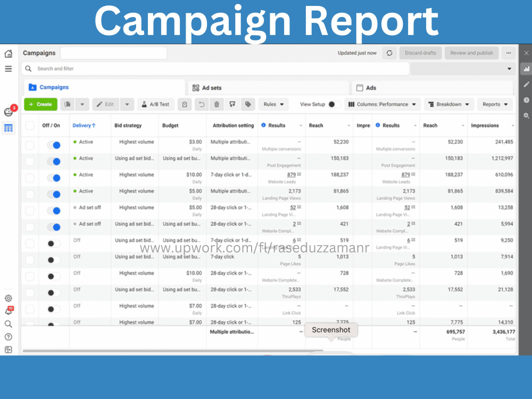532x399 pixels.
Task: Tick the checkbox for the $10.00 Active row
Action: [30, 178]
